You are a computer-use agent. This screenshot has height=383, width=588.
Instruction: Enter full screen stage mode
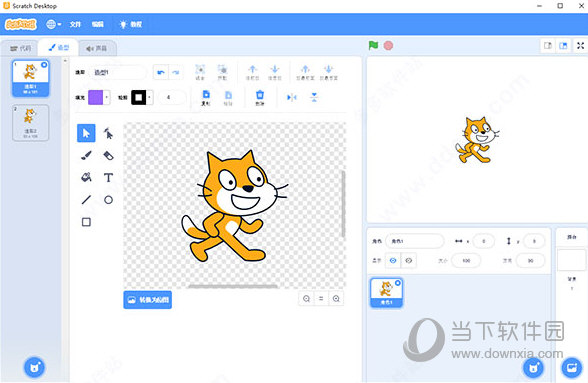pos(580,46)
